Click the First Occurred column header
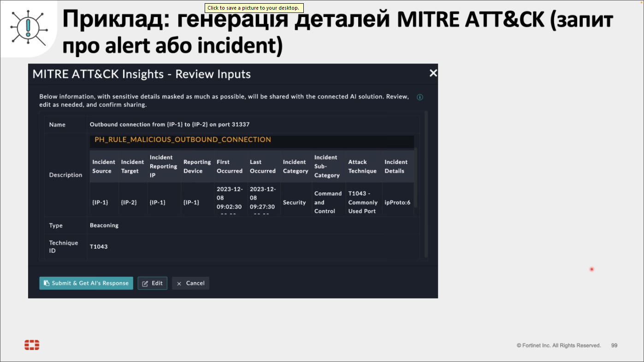The image size is (644, 362). [229, 166]
